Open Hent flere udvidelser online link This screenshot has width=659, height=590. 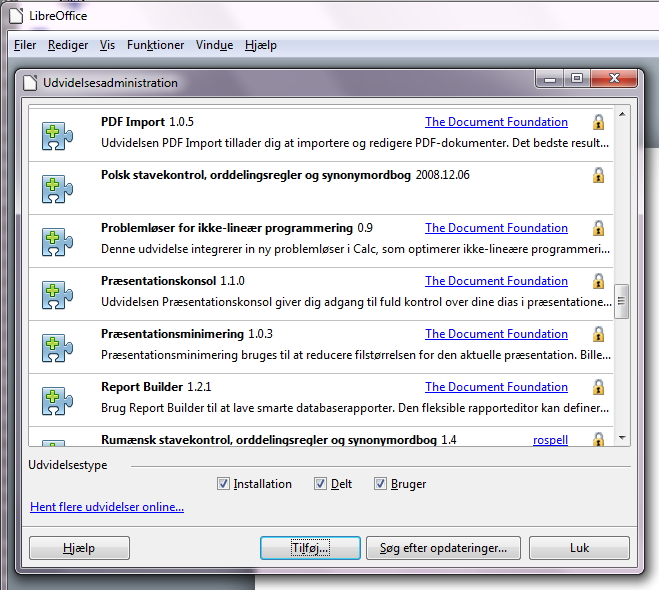pyautogui.click(x=107, y=507)
